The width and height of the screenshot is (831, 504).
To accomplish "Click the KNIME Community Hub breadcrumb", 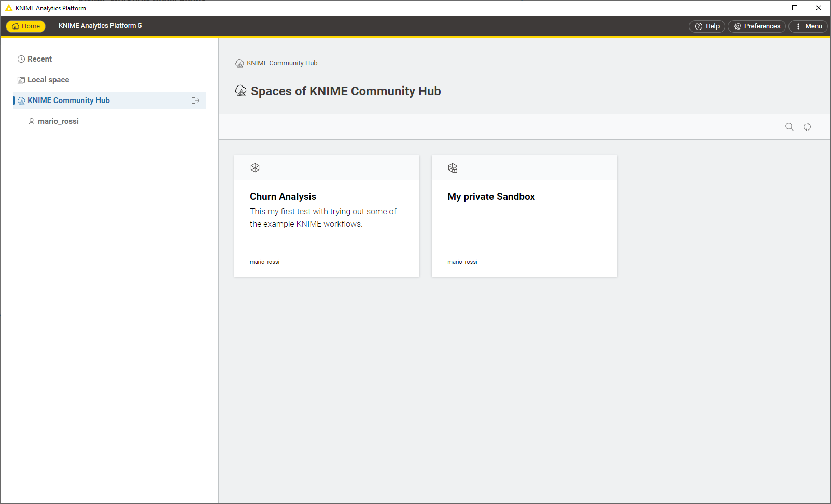I will point(282,63).
